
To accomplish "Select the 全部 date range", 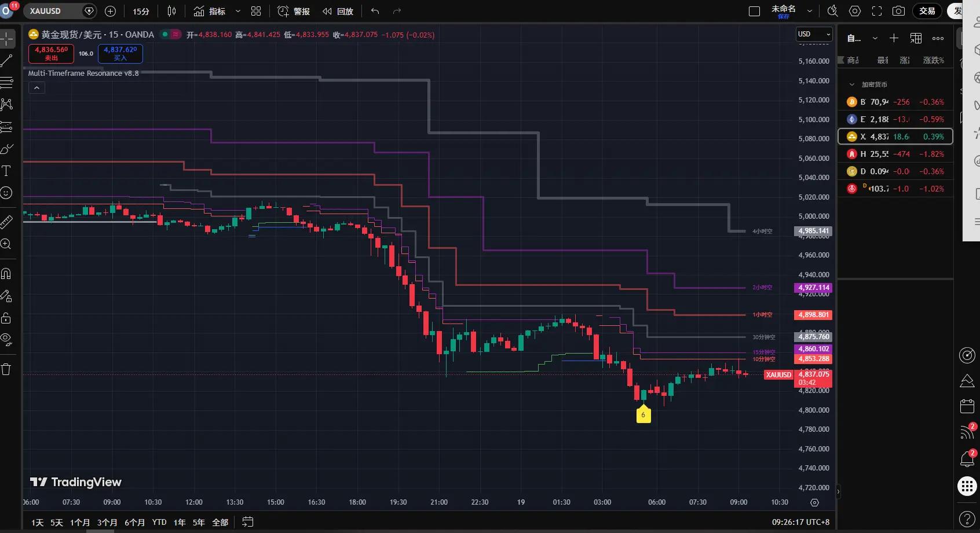I will 220,522.
